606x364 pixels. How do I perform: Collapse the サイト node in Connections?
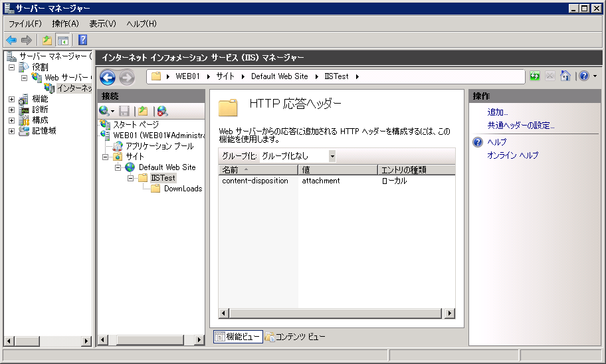105,157
